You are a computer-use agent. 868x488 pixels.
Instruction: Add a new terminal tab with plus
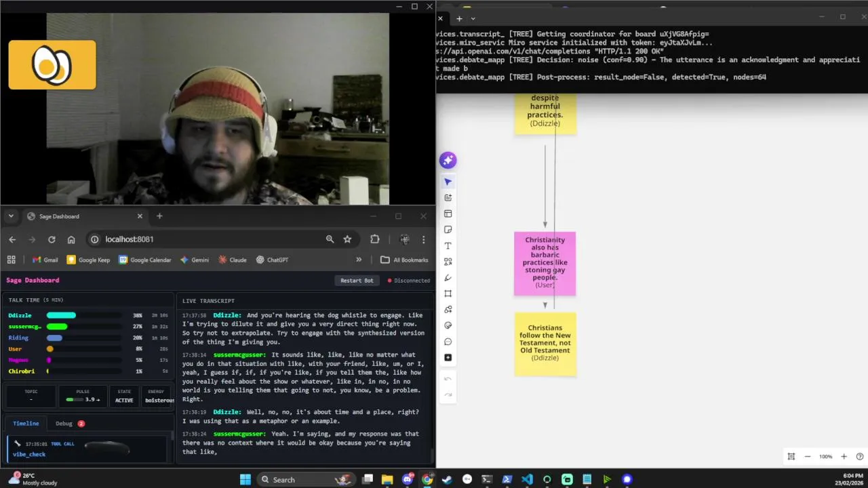pos(459,18)
